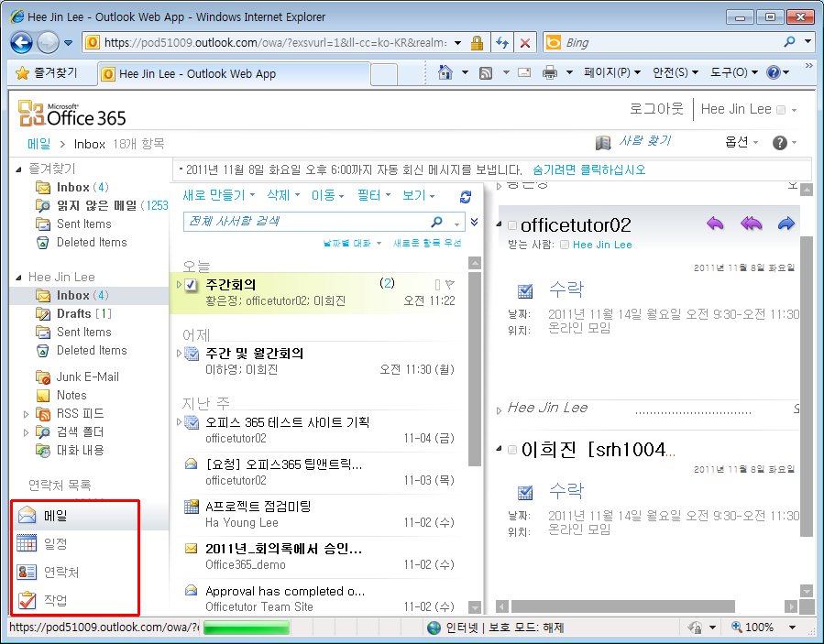Open the 새로 만들기 dropdown
The image size is (824, 644).
219,195
